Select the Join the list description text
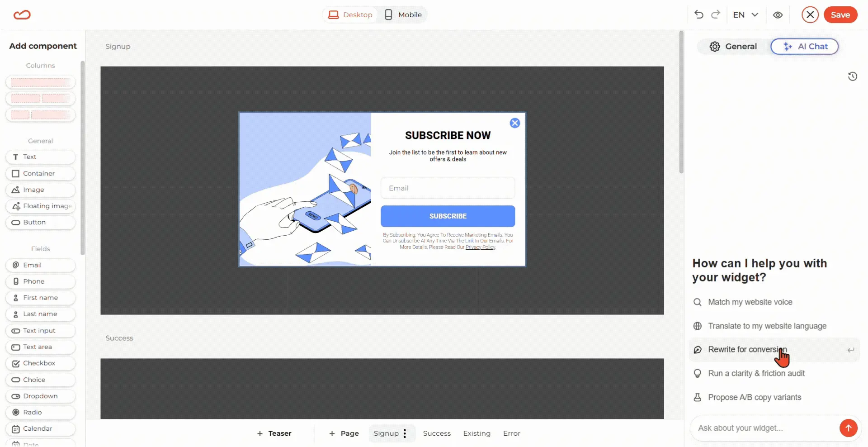This screenshot has height=447, width=868. (x=448, y=156)
